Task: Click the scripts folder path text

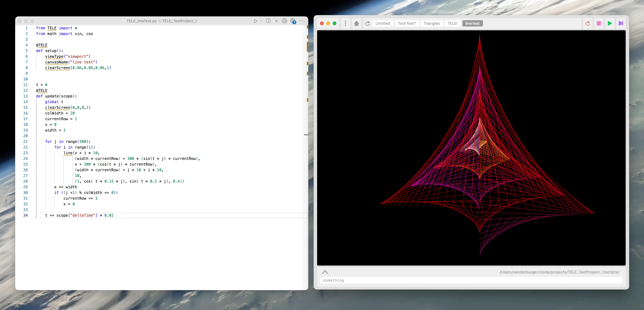Action: [x=559, y=272]
